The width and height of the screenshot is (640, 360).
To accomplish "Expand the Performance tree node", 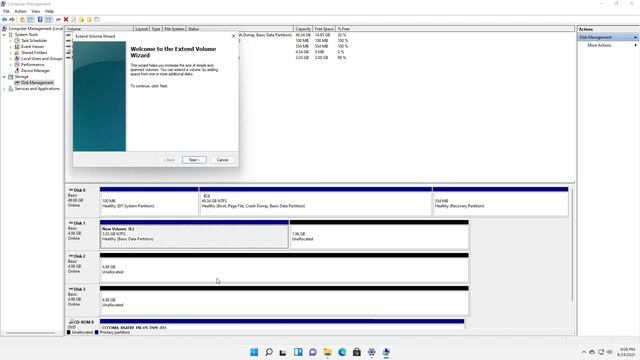I will pos(11,64).
